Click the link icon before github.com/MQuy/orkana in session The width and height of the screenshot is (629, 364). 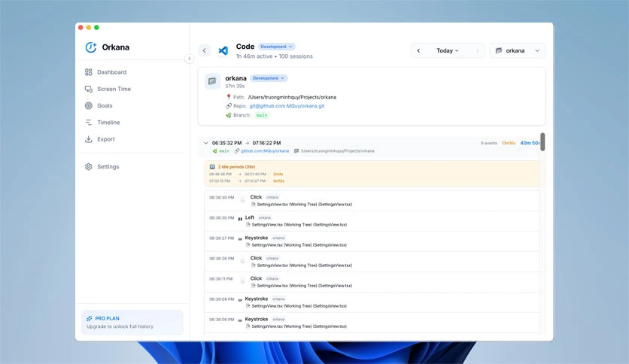pos(237,151)
